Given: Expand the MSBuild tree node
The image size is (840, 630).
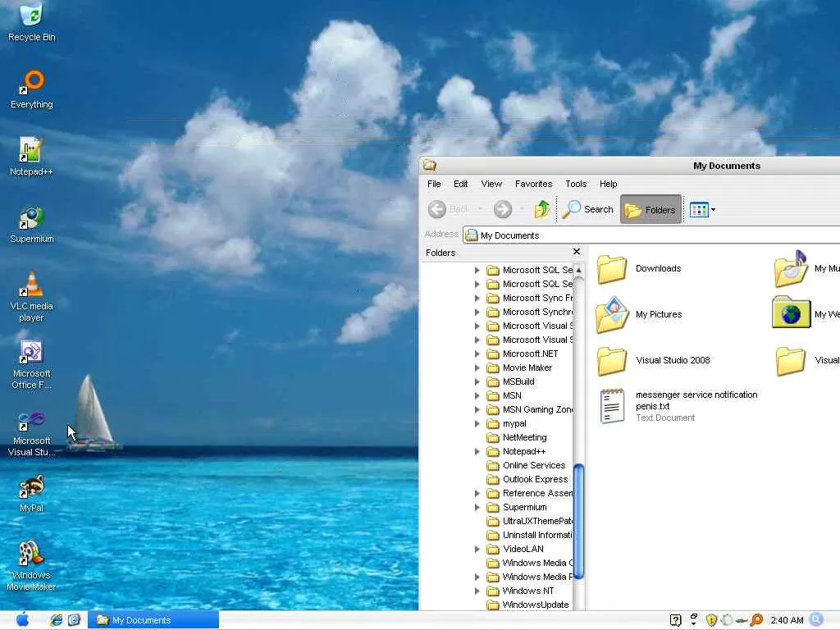Looking at the screenshot, I should pyautogui.click(x=477, y=381).
